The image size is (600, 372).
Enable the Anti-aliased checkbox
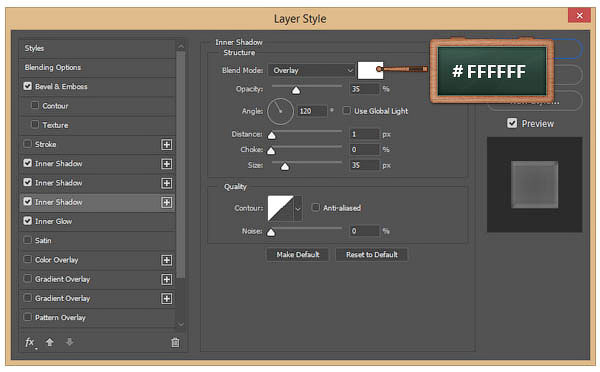pos(316,207)
